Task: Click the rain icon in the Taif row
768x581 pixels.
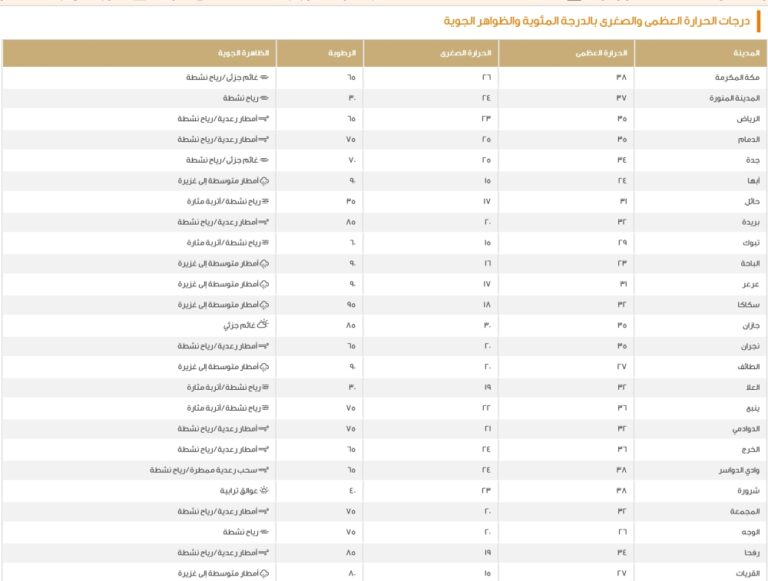Action: tap(265, 367)
